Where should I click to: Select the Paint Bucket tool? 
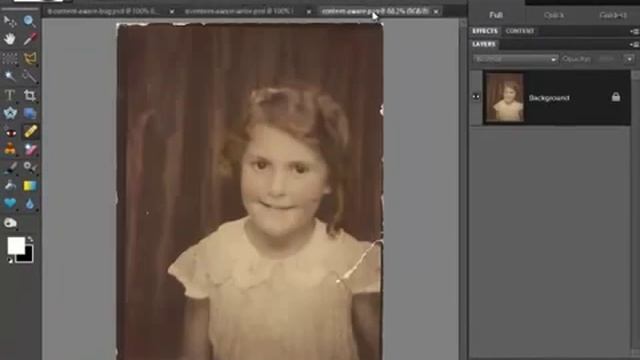10,186
